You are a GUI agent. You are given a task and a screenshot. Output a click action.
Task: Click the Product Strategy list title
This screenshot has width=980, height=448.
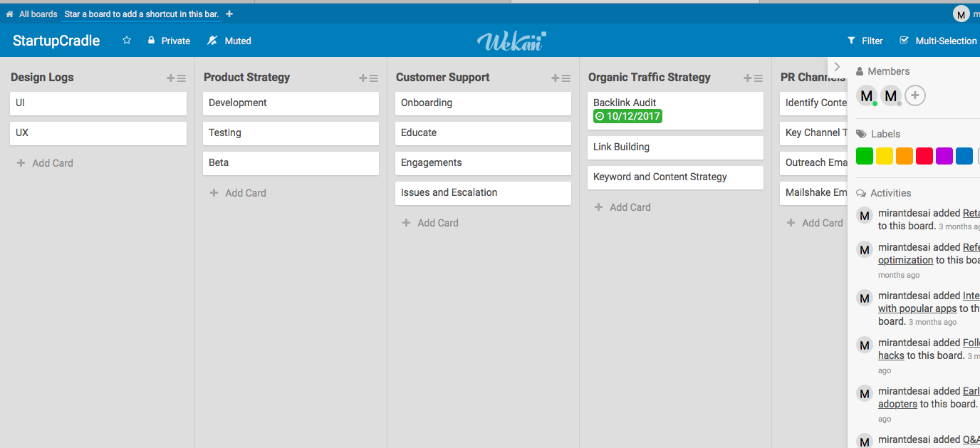point(246,78)
